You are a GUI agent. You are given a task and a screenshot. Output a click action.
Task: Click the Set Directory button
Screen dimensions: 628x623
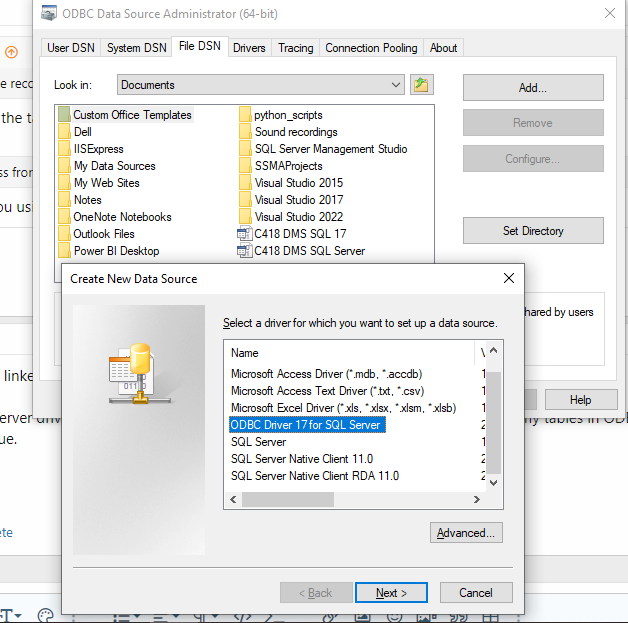pos(533,231)
